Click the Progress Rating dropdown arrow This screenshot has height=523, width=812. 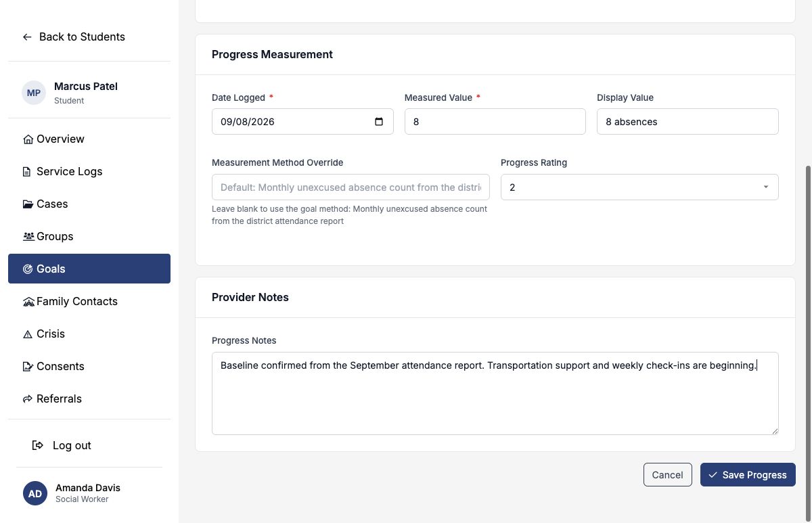765,187
